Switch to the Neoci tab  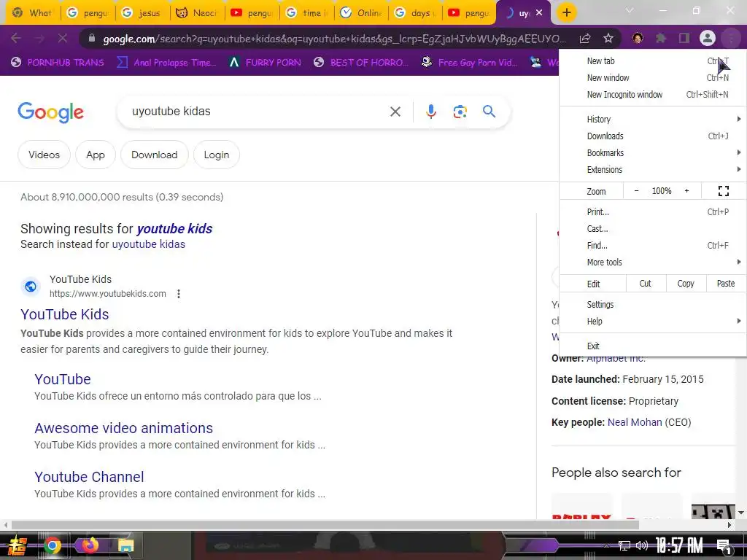[197, 13]
